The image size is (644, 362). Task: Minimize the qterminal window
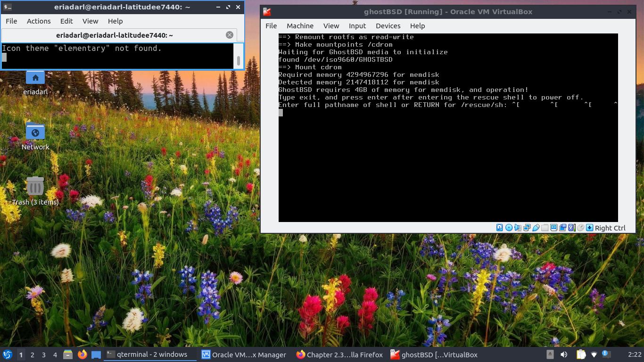click(218, 7)
